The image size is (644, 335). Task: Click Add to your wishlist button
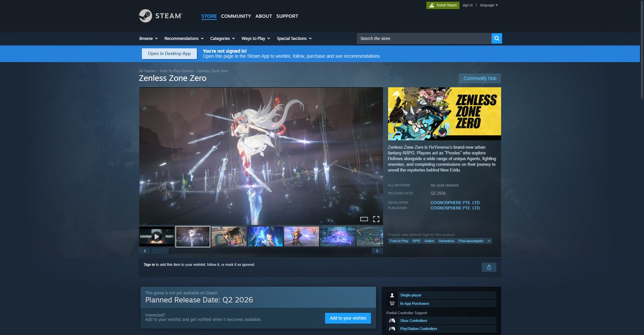pos(348,318)
